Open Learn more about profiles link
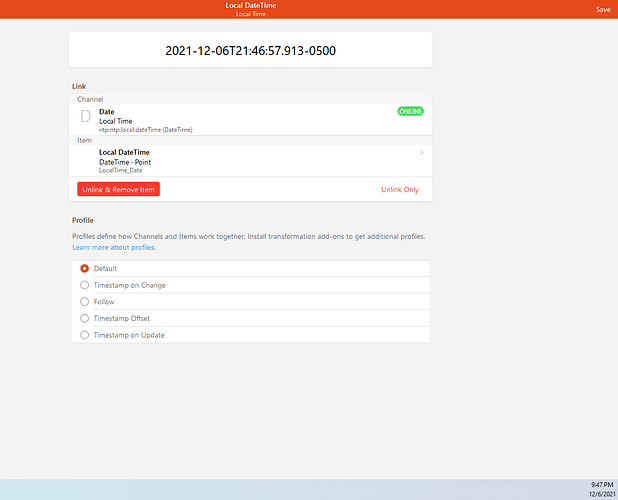618x500 pixels. click(114, 247)
